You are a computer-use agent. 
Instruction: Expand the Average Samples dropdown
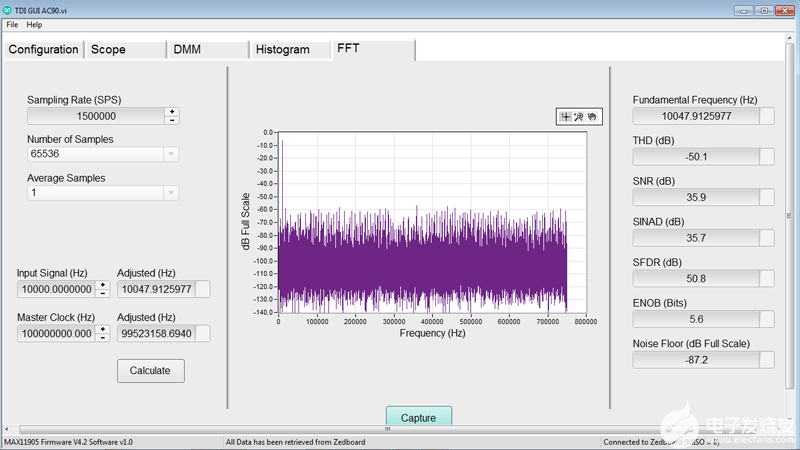[x=171, y=193]
